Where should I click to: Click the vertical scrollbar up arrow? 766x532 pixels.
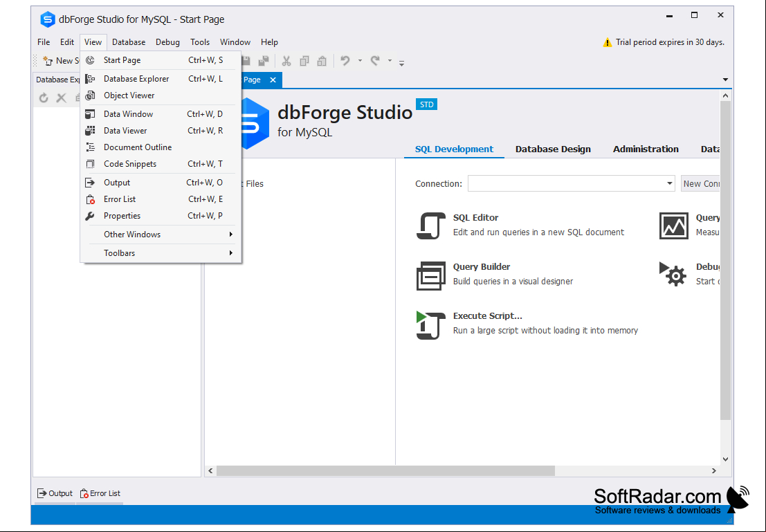tap(725, 95)
